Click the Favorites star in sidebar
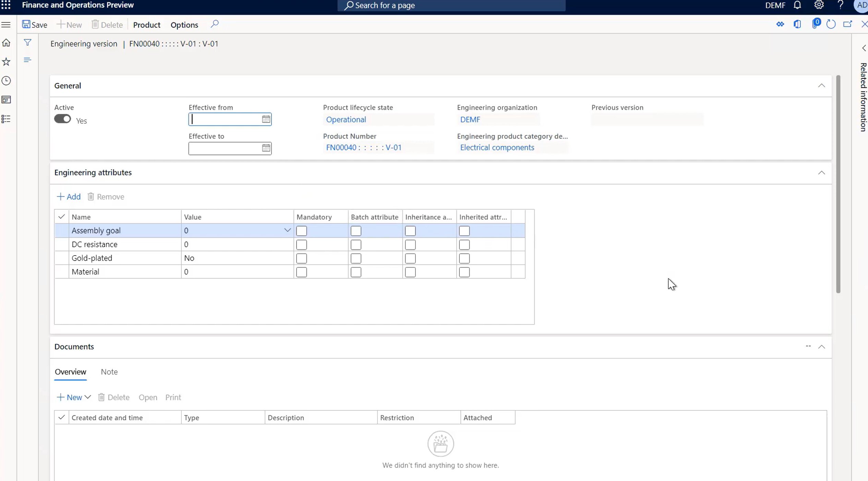 [x=6, y=62]
